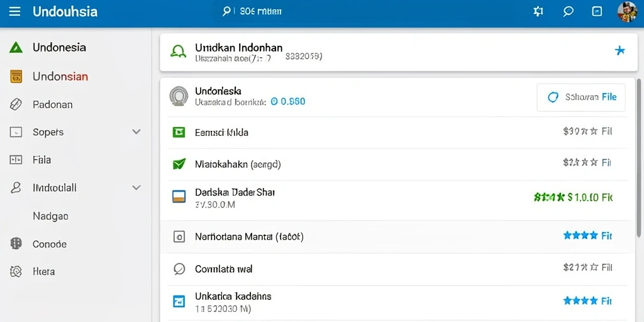Click the square icon beside Narhorlana Mantal

click(179, 236)
